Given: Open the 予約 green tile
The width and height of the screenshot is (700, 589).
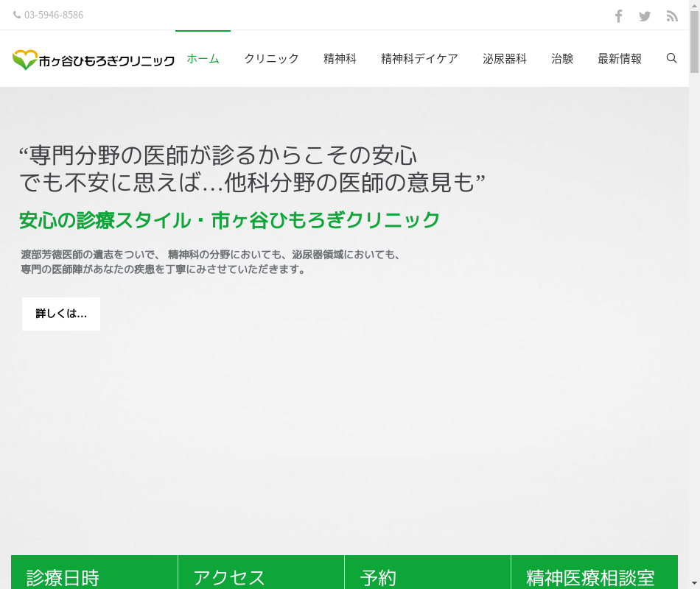Looking at the screenshot, I should tap(427, 573).
